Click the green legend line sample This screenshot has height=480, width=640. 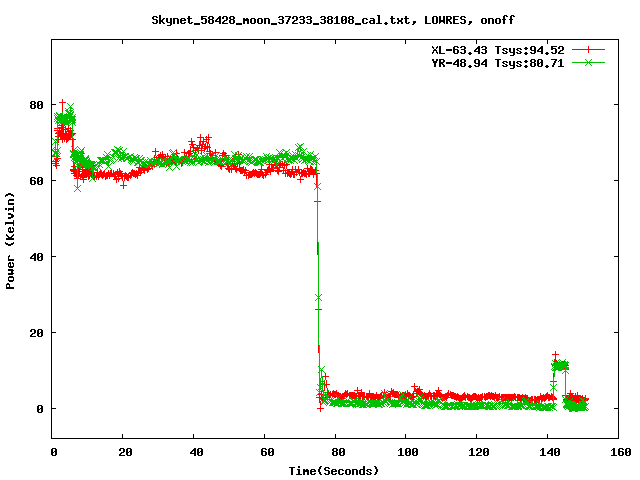pos(588,62)
